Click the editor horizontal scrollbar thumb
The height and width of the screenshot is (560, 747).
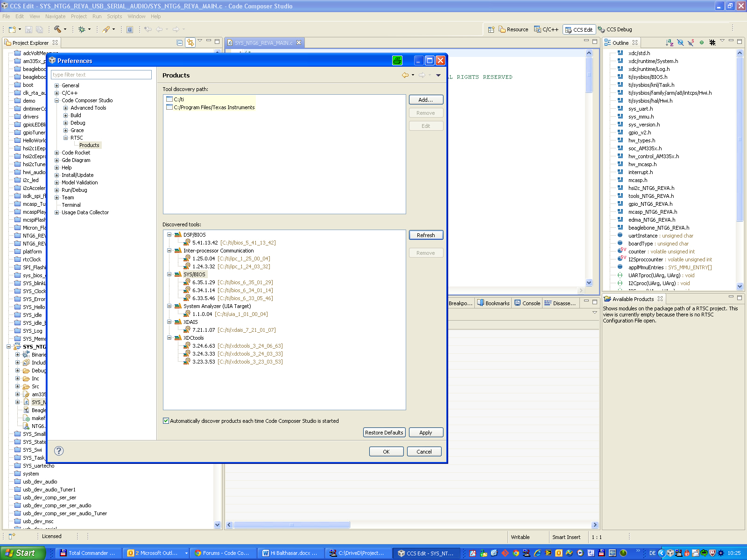292,525
